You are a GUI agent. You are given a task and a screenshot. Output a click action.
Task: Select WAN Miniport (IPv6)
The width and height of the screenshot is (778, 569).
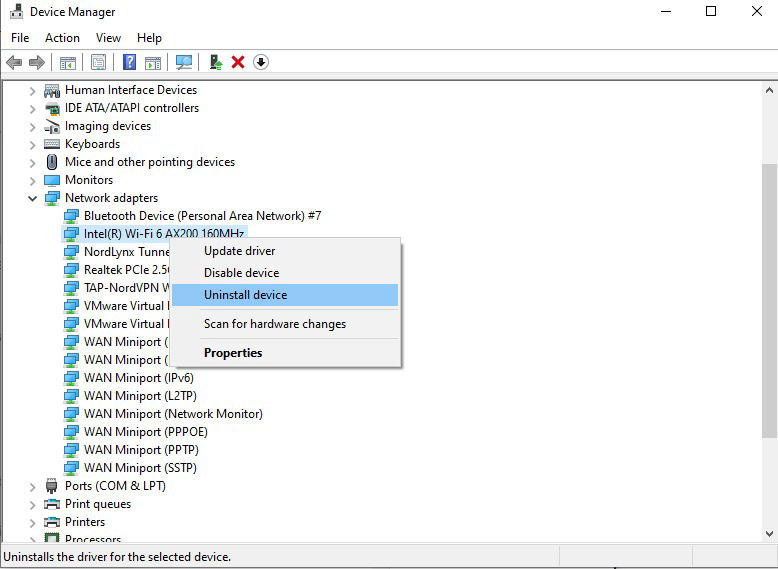(138, 378)
